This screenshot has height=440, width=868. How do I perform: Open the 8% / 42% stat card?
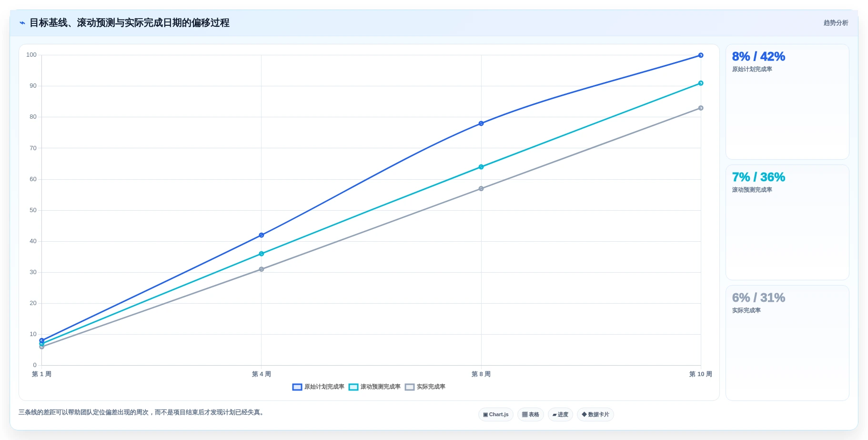787,102
